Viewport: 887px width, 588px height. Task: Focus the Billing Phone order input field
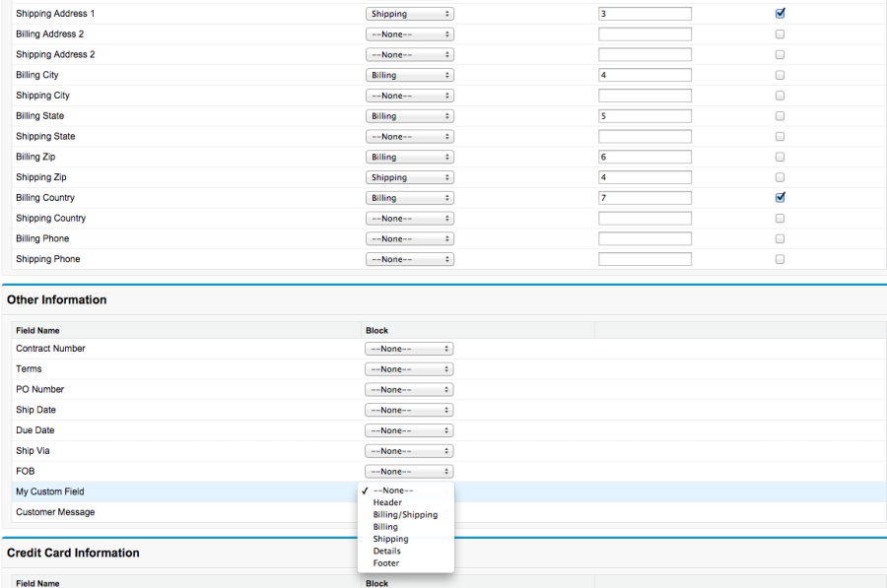[645, 238]
